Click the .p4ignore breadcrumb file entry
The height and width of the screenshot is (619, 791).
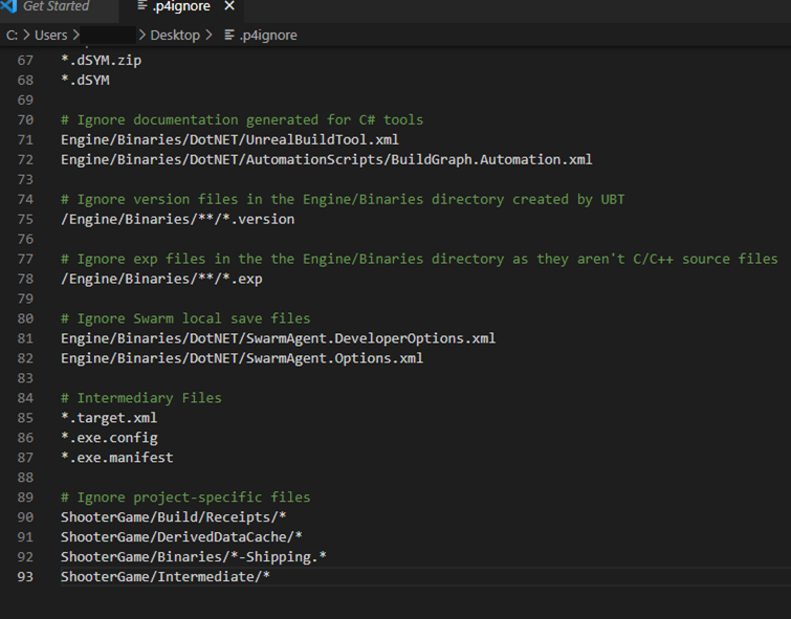(x=268, y=35)
